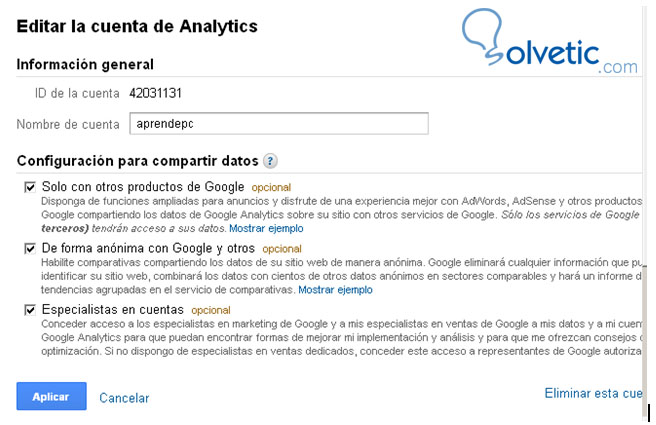Uncheck the Solo con otros productos de Google checkbox
The height and width of the screenshot is (425, 656).
pyautogui.click(x=29, y=187)
